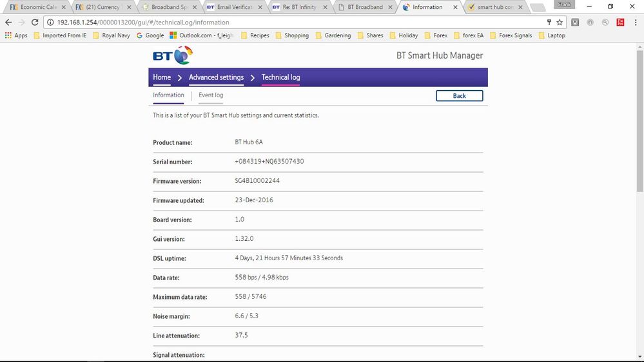644x362 pixels.
Task: Select the Information sub-tab
Action: pos(168,95)
